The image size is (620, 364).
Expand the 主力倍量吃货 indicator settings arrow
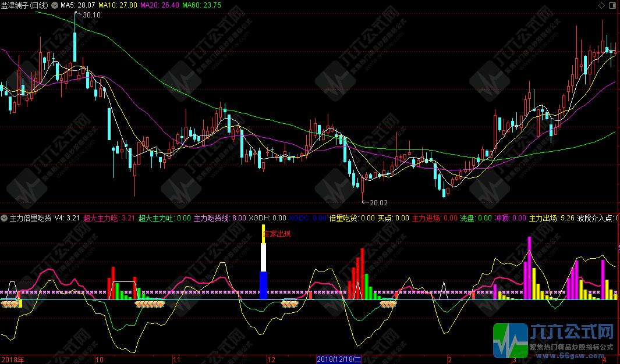click(5, 218)
